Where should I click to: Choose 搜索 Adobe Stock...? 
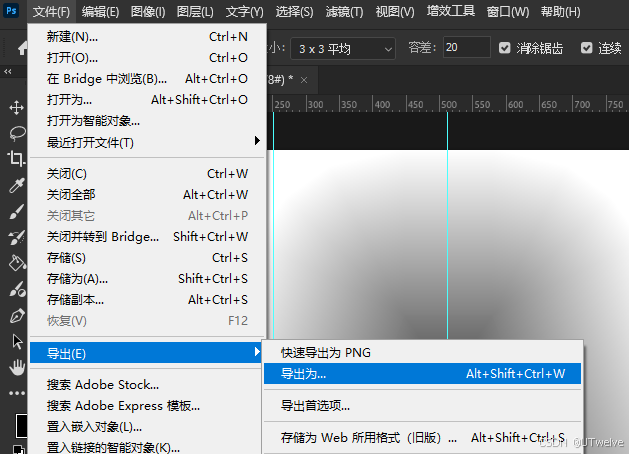click(x=147, y=385)
